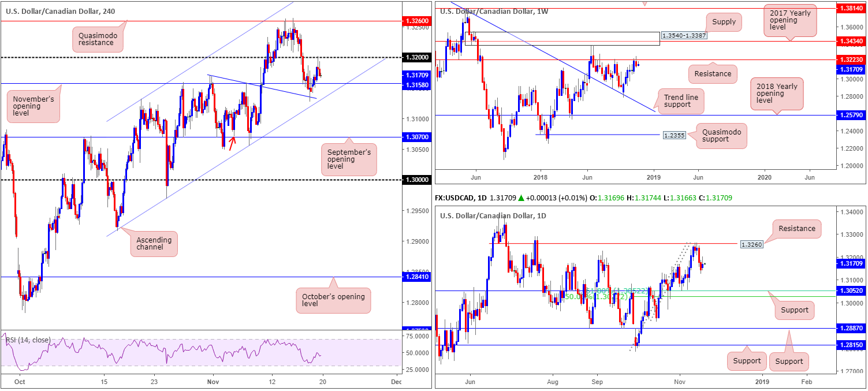This screenshot has height=391, width=868.
Task: Click the red 1.34340 price label
Action: click(852, 41)
